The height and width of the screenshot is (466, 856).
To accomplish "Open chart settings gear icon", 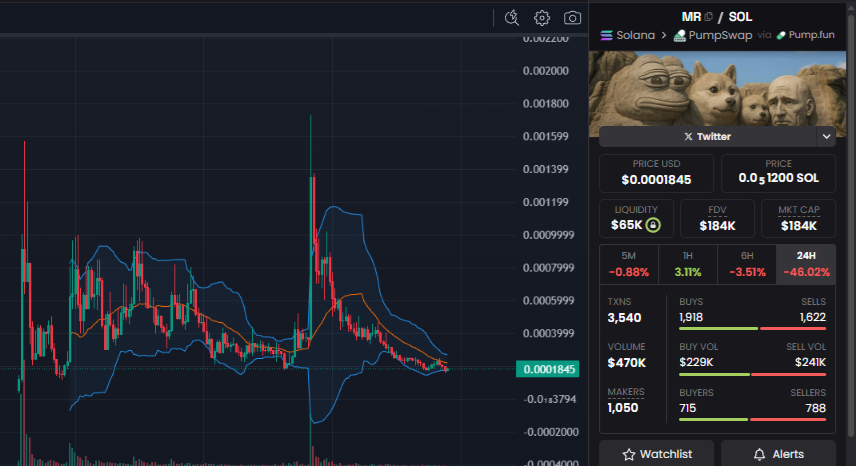I will (x=542, y=18).
